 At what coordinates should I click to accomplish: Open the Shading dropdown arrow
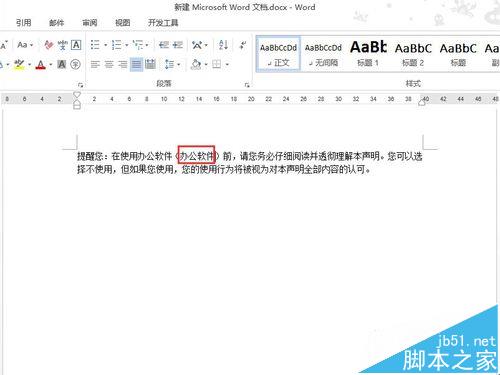pos(206,64)
